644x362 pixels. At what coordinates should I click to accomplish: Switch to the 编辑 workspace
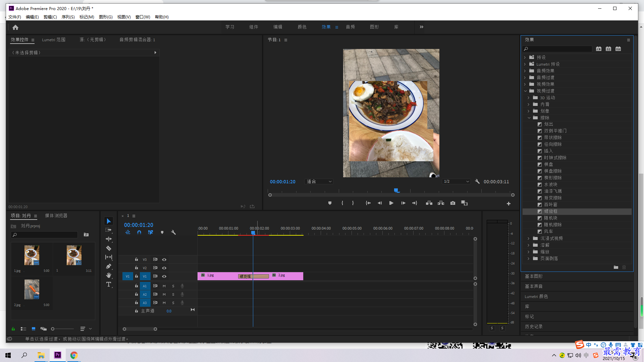[x=278, y=27]
